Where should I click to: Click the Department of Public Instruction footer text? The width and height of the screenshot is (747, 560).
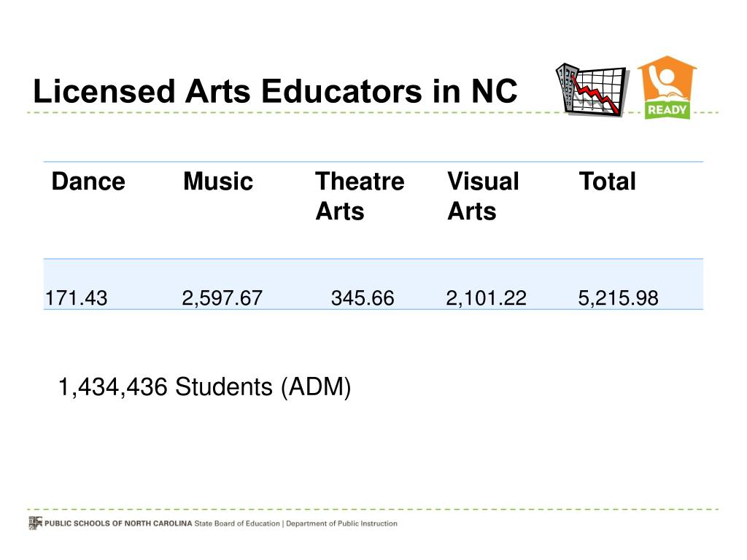[x=341, y=524]
